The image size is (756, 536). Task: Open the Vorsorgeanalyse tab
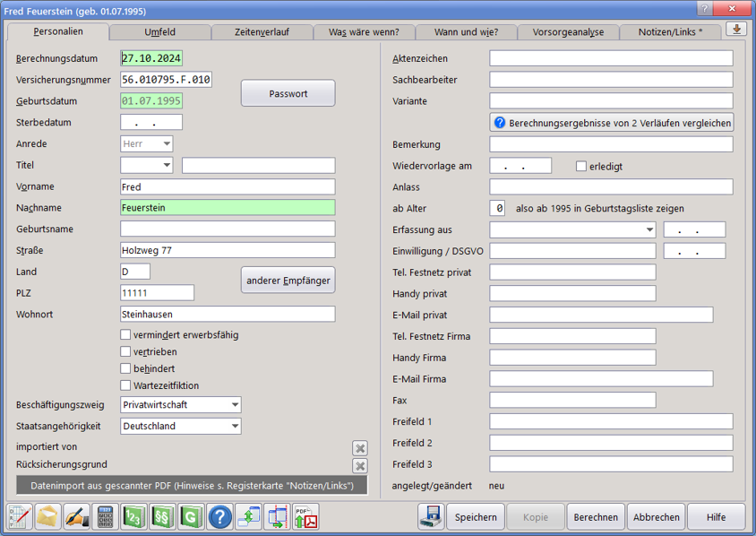[x=568, y=32]
